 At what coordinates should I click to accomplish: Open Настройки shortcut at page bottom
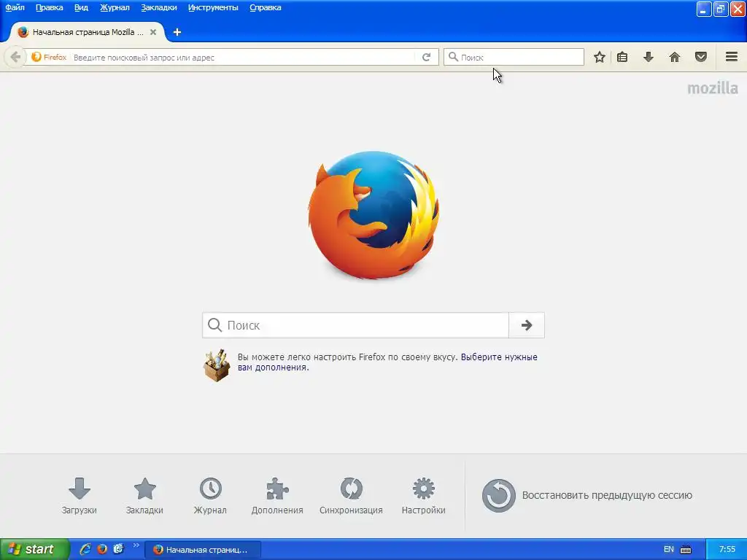(x=424, y=496)
